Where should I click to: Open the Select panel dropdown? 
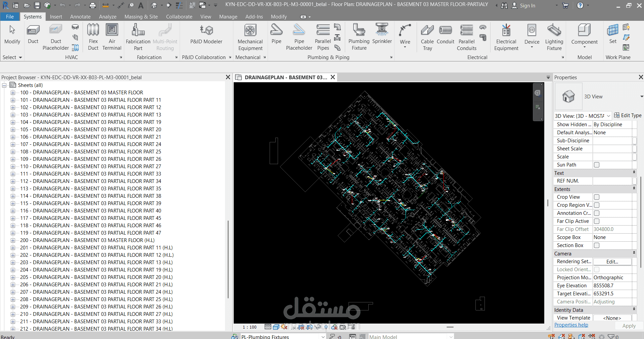pyautogui.click(x=12, y=57)
